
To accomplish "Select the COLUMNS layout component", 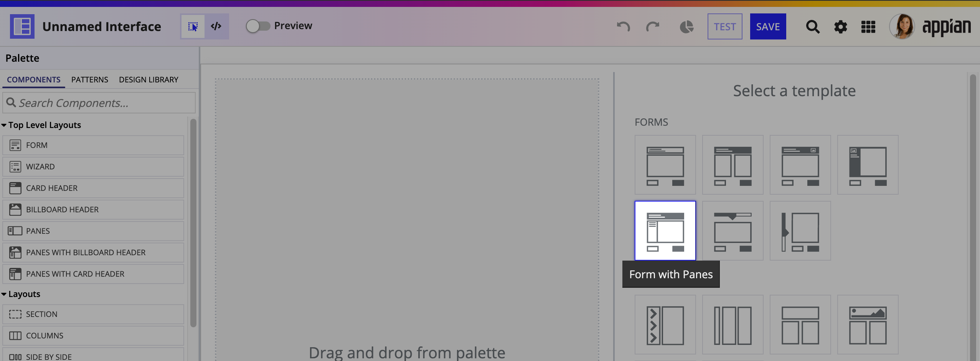I will pyautogui.click(x=93, y=336).
